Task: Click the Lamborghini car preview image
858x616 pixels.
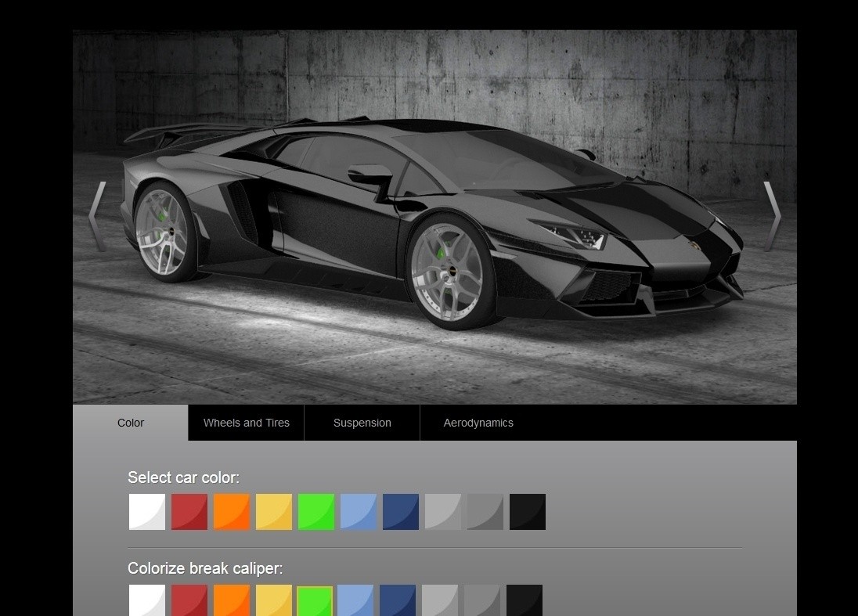Action: [434, 217]
